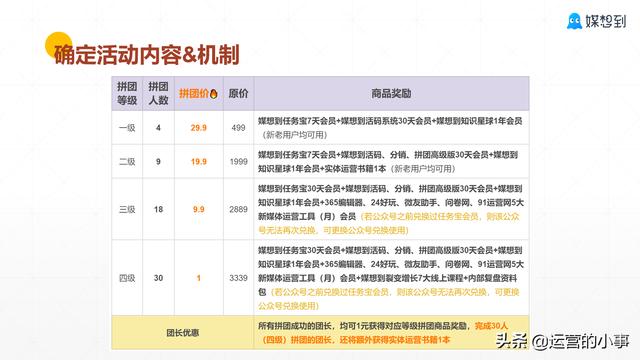The height and width of the screenshot is (360, 640).
Task: Click the flame icon beside 拼团价
Action: pyautogui.click(x=213, y=94)
